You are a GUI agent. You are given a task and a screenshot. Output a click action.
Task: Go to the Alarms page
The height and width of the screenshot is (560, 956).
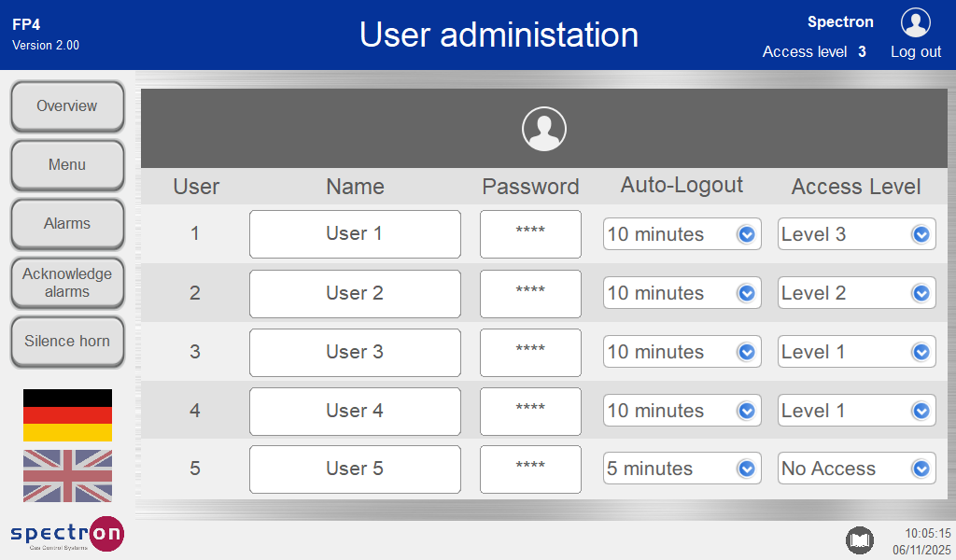(x=67, y=224)
